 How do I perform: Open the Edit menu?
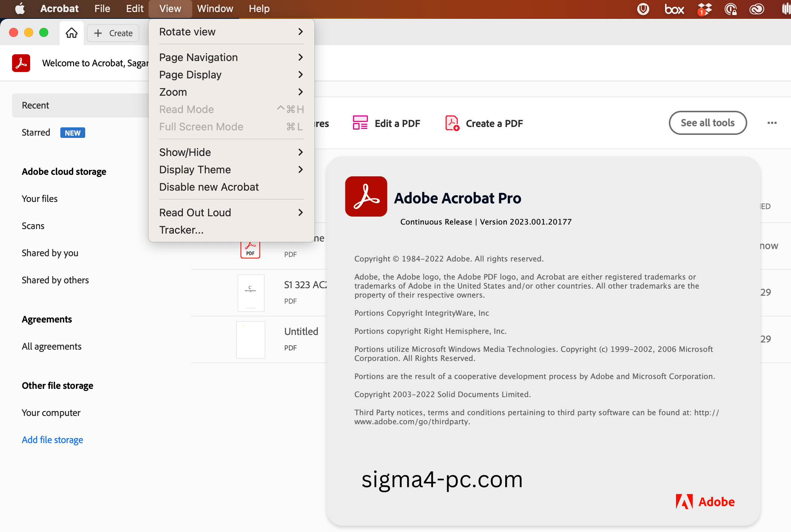135,9
